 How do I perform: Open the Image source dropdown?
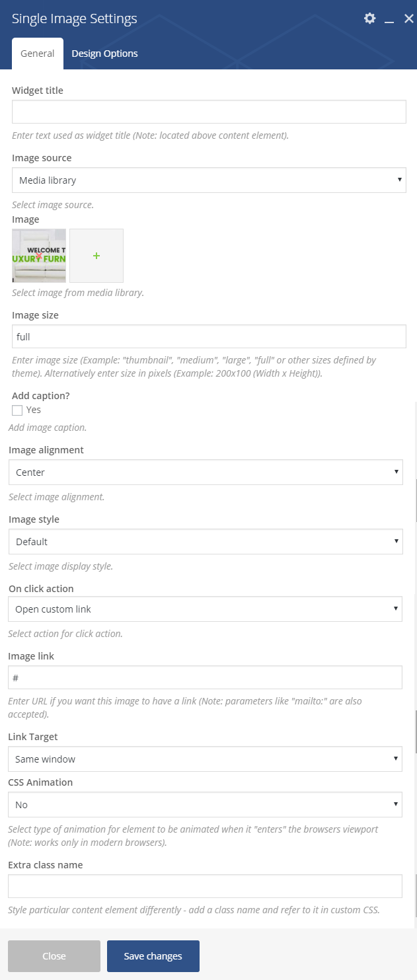(x=209, y=180)
